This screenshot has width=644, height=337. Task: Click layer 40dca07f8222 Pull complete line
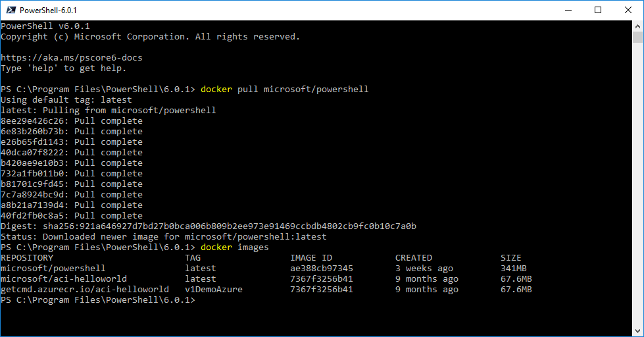[x=72, y=153]
